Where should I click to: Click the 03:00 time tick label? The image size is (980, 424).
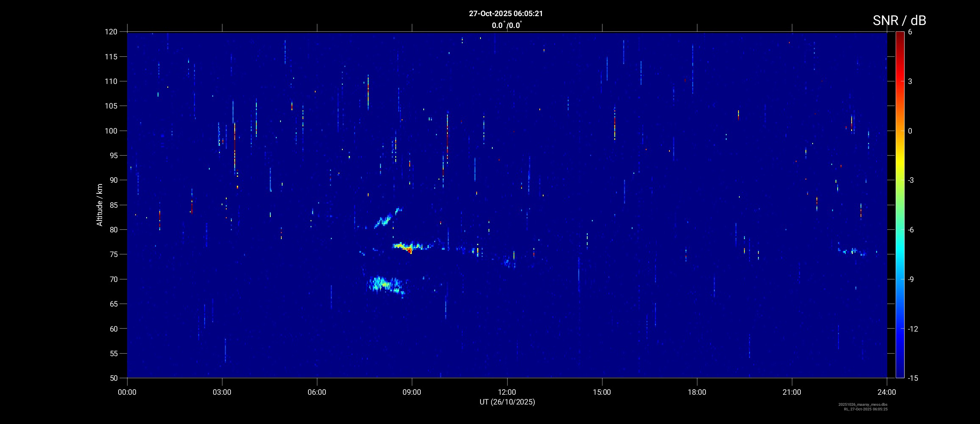(222, 392)
